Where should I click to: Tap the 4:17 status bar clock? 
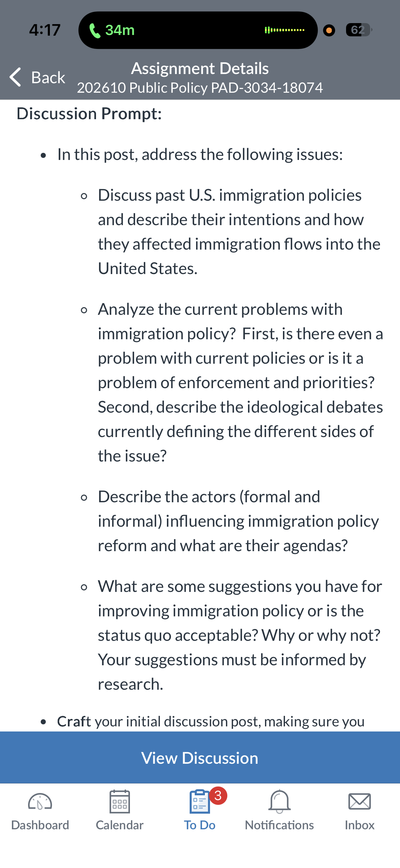coord(45,30)
